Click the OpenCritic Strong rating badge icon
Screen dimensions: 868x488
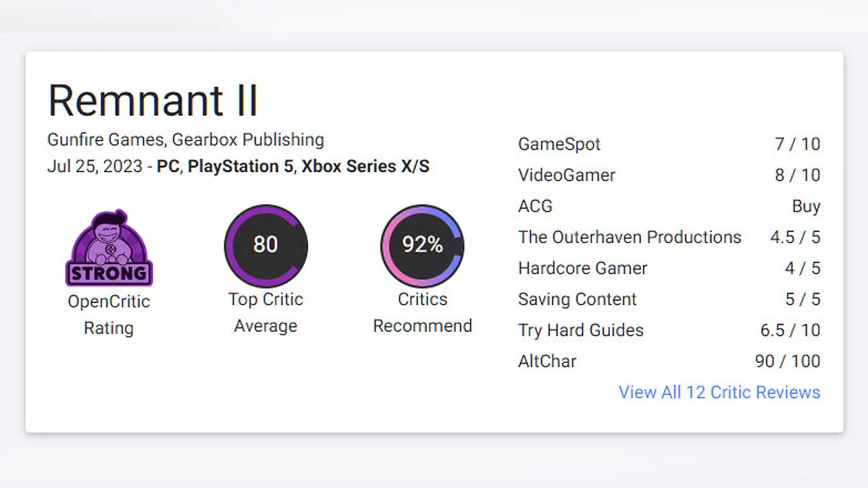coord(109,248)
